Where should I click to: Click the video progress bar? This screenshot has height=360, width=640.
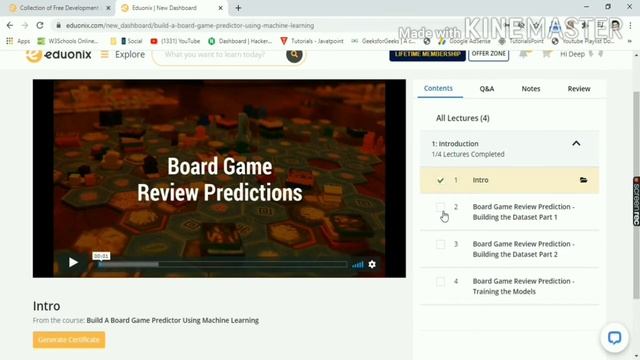tap(223, 264)
